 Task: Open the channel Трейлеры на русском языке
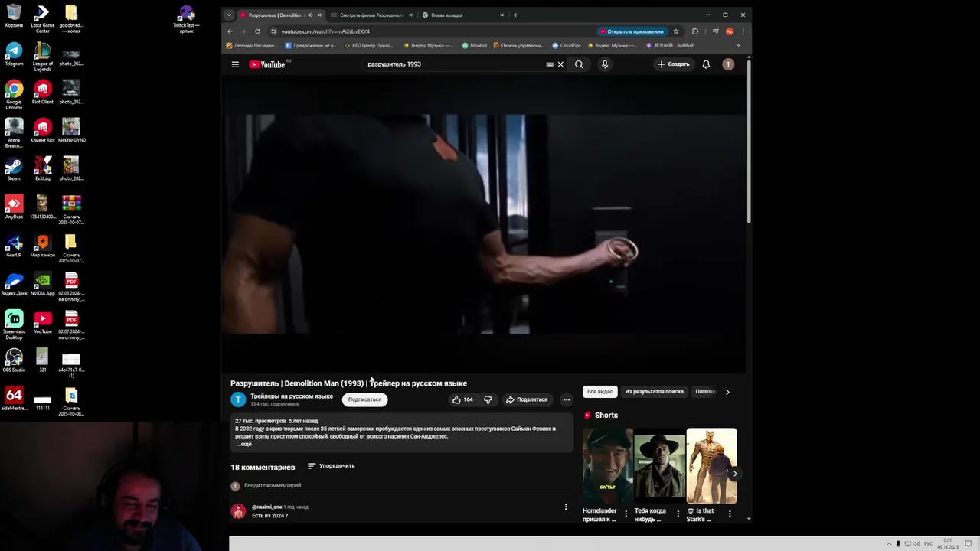292,396
